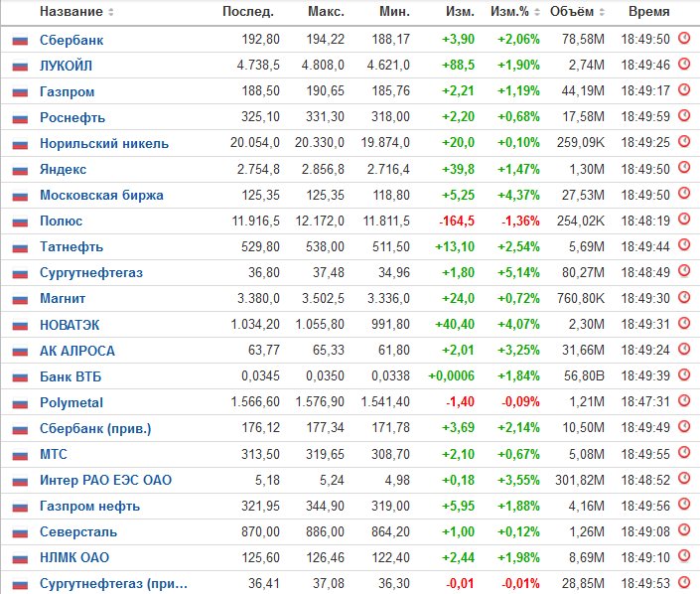
Task: Open the Полюс stock link
Action: pos(62,222)
